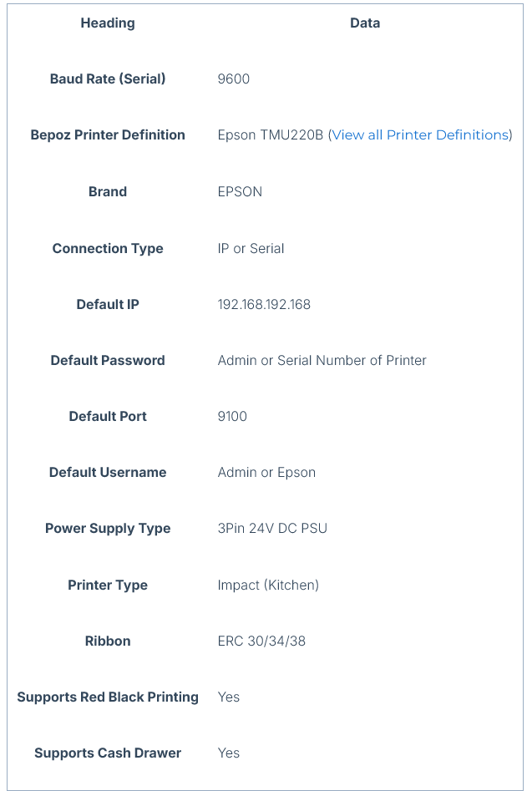Click the 9100 default port value
532x791 pixels.
tap(232, 416)
